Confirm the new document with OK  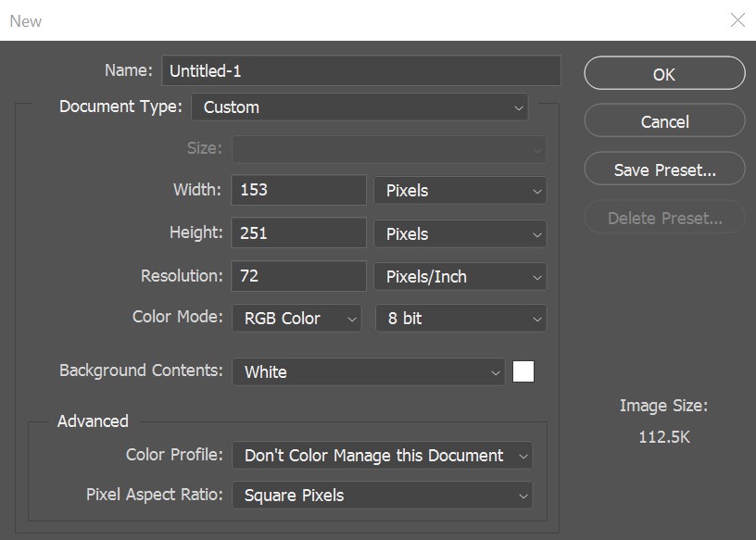tap(664, 73)
